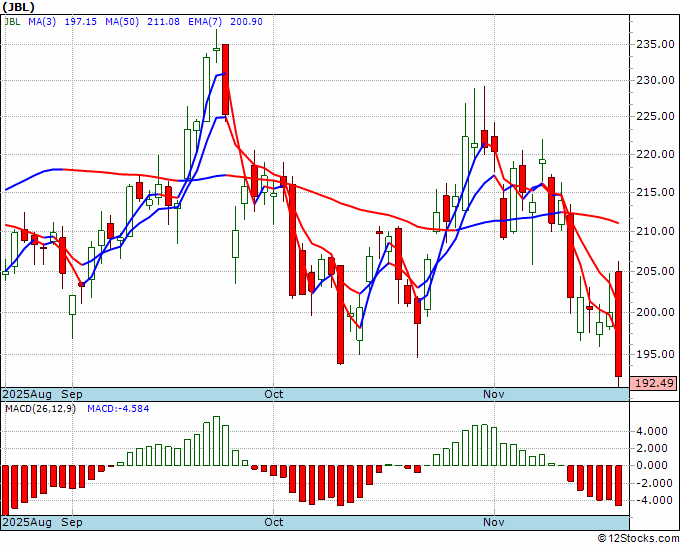Click the -4.000 MACD axis label
The image size is (680, 546).
tap(653, 500)
